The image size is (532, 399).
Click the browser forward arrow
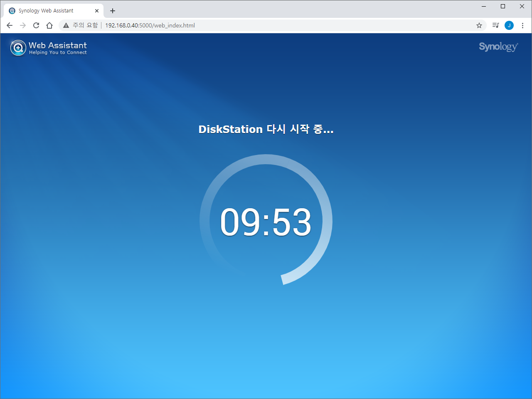click(23, 25)
